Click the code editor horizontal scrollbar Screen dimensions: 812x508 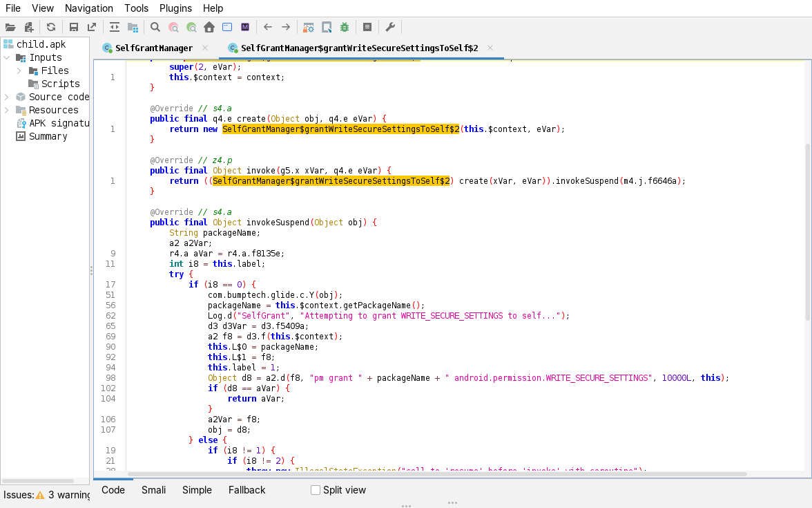pos(437,474)
